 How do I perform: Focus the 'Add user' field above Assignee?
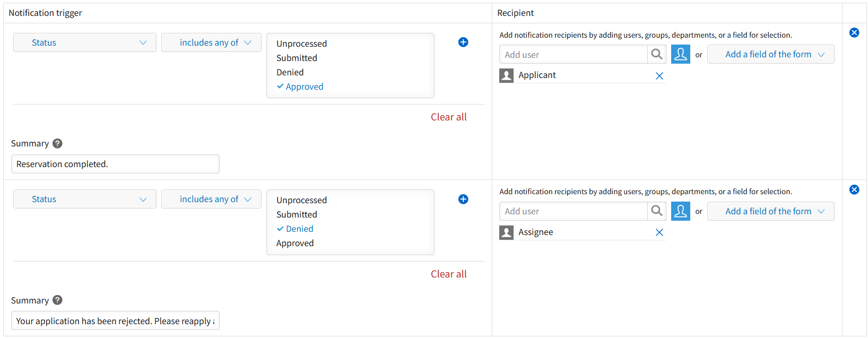573,211
